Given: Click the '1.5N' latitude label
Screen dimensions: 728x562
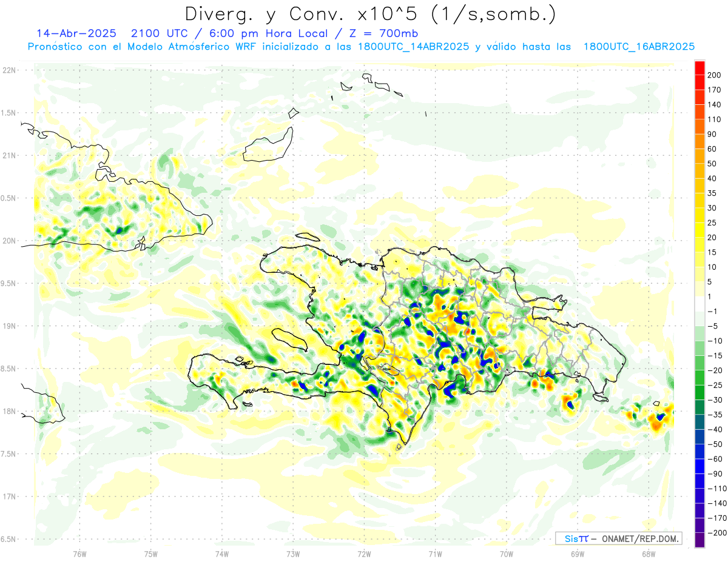Looking at the screenshot, I should [x=8, y=113].
